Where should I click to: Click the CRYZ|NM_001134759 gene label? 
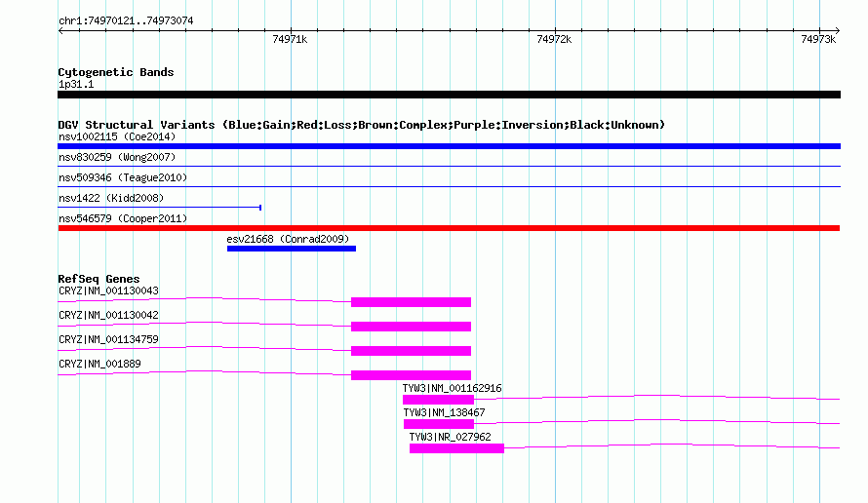click(x=108, y=339)
